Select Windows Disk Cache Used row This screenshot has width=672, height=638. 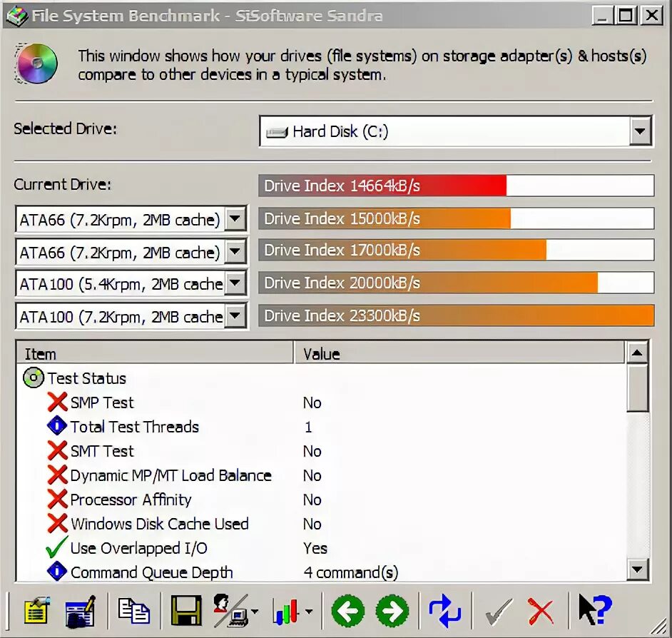click(x=320, y=524)
